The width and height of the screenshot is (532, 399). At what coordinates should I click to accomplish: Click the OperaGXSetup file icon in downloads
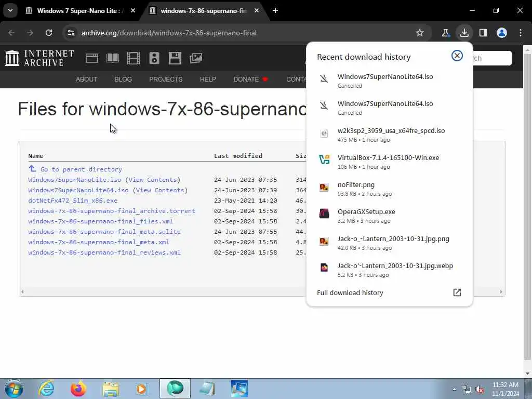point(324,214)
